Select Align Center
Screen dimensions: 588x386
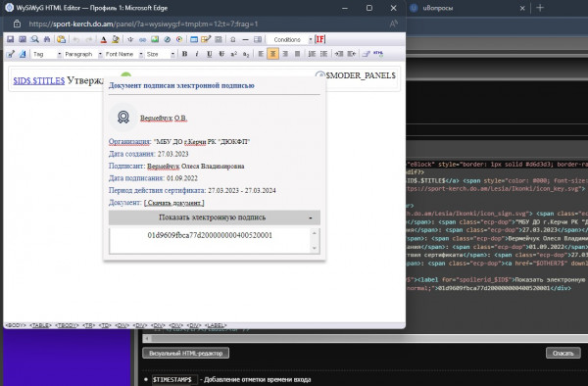click(273, 54)
